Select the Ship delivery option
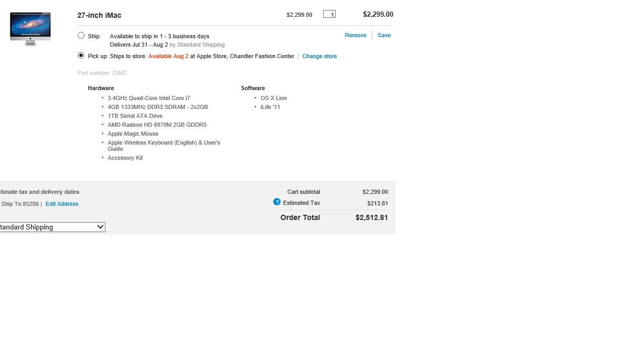644x362 pixels. click(81, 36)
